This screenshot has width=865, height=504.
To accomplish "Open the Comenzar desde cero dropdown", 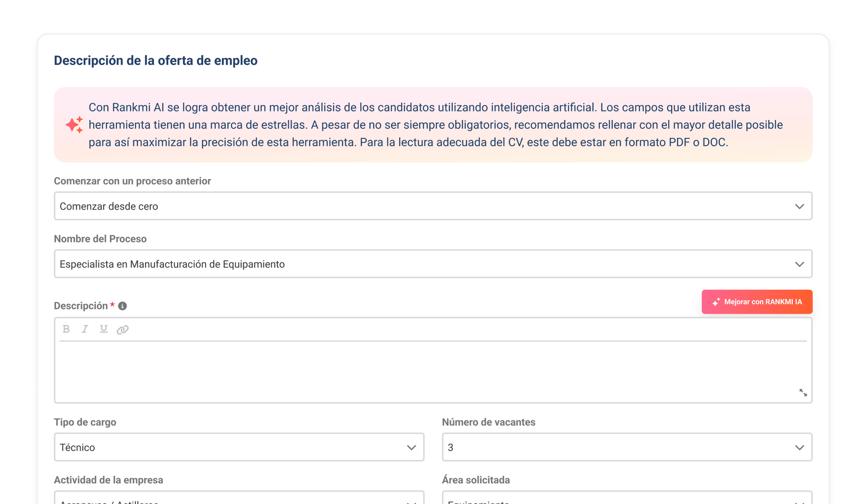I will point(432,206).
